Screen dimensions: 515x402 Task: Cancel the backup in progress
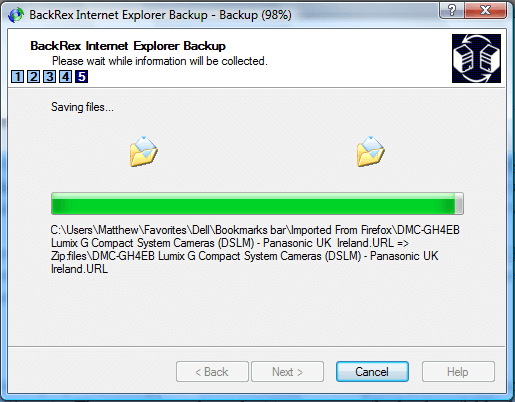[x=372, y=372]
